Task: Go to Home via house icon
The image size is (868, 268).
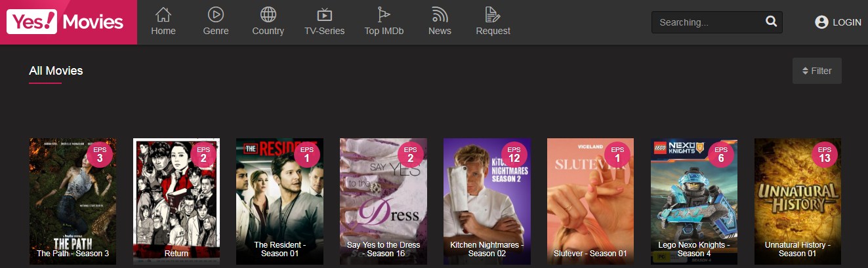Action: (163, 14)
